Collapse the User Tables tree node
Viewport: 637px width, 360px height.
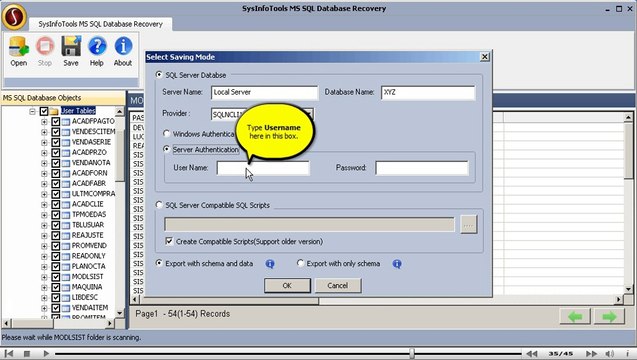(x=32, y=111)
